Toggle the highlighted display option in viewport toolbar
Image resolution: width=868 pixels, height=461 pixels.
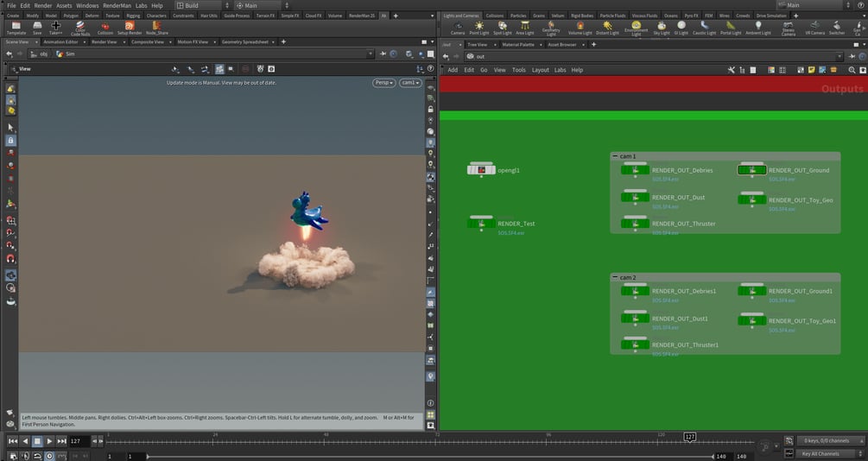[x=219, y=69]
